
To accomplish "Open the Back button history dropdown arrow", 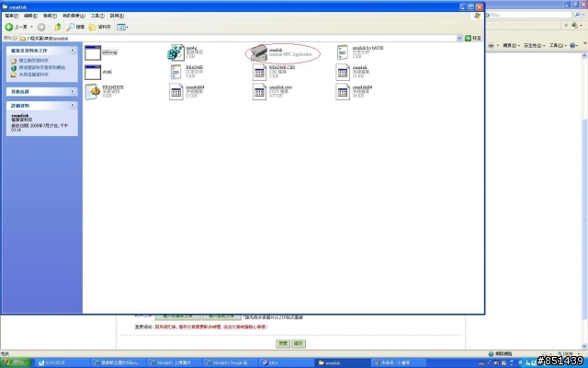I will coord(31,27).
